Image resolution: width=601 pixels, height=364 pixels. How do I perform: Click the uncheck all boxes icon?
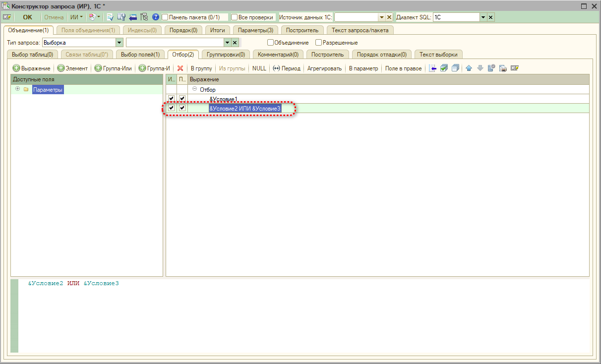pos(455,68)
